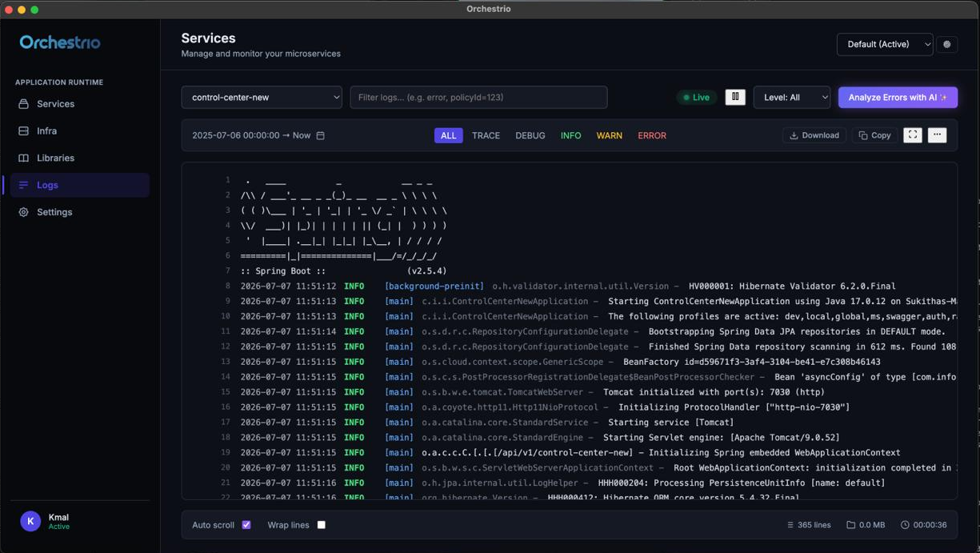The image size is (980, 553).
Task: Click the APPLICATION RUNTIME section label
Action: [59, 82]
